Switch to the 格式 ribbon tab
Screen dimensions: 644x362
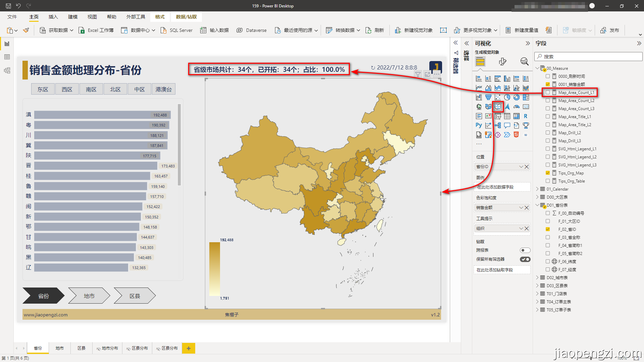click(160, 17)
